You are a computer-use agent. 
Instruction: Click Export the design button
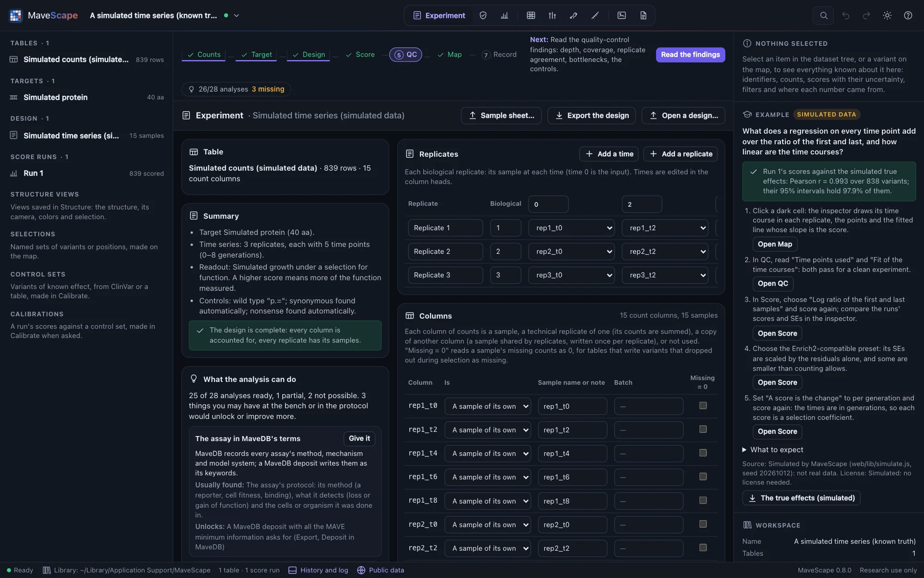(591, 116)
